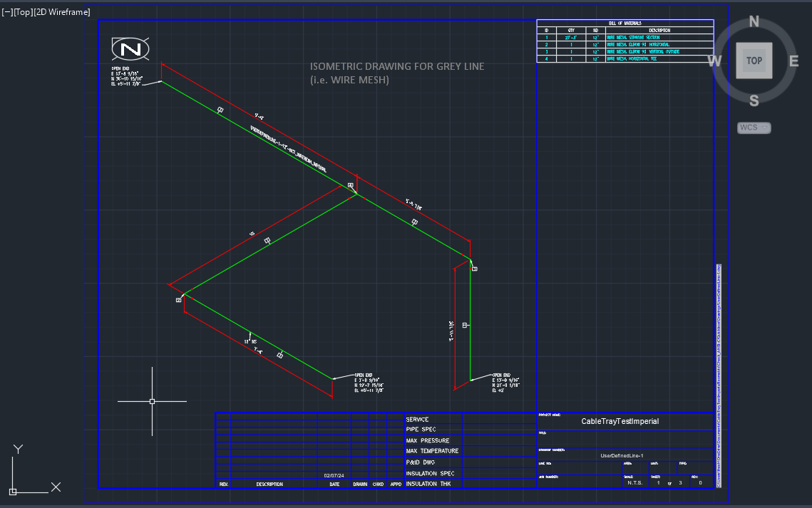Select the APPD column header

[396, 484]
